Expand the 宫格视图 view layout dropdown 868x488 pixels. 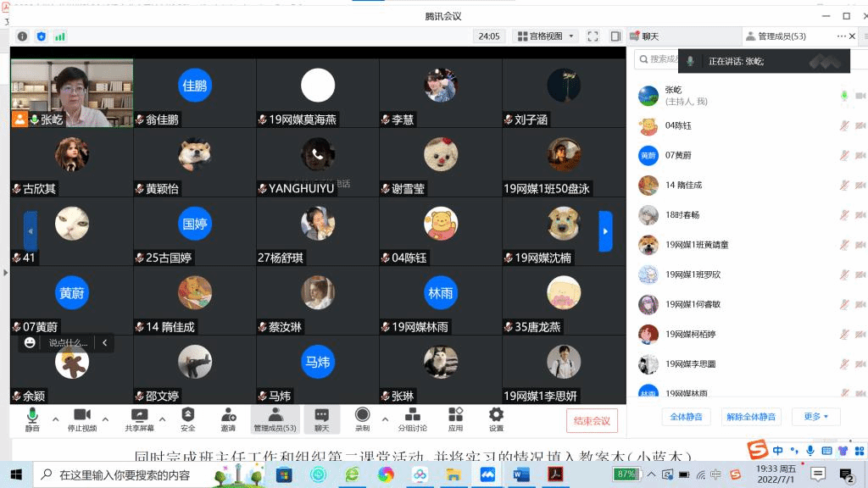click(x=572, y=36)
